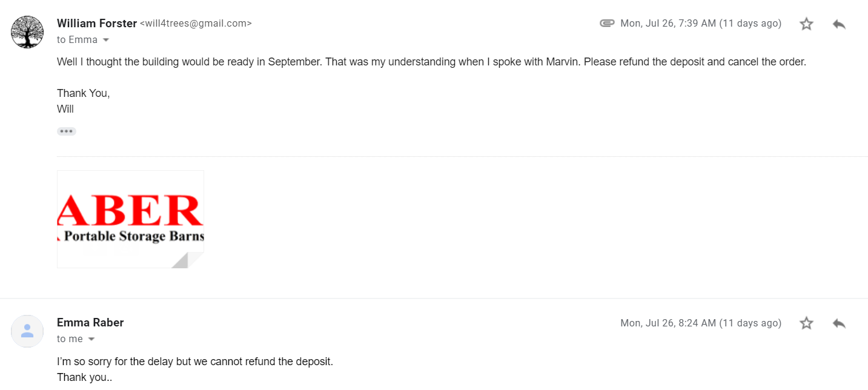Click the sender name William Forster

(x=97, y=24)
